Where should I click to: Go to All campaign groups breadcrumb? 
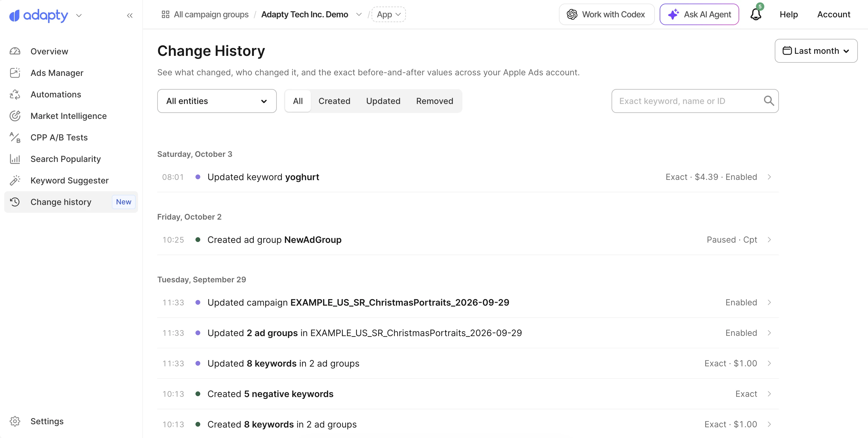[211, 14]
